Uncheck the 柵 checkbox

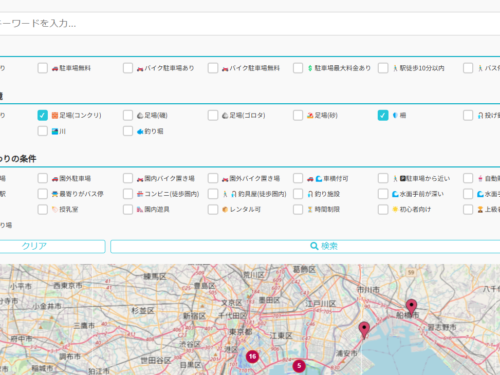383,115
